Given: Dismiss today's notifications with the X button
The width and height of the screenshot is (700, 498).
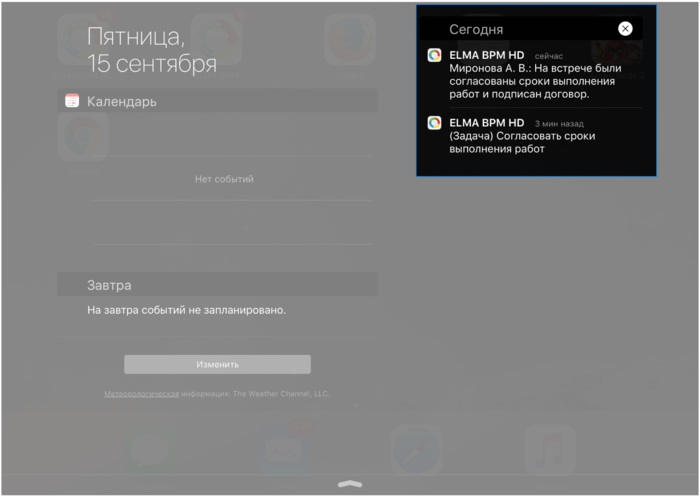Looking at the screenshot, I should click(x=625, y=29).
